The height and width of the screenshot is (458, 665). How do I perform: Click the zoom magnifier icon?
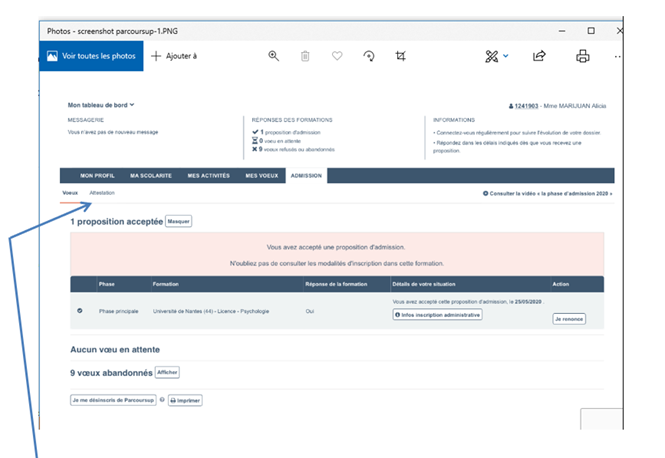[273, 56]
